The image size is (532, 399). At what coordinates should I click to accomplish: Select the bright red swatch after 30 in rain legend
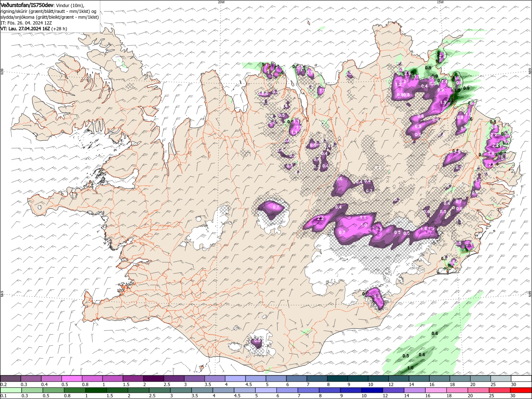point(521,390)
